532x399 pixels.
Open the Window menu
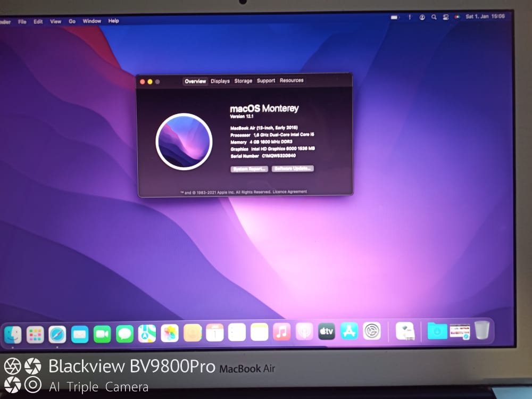click(x=92, y=21)
